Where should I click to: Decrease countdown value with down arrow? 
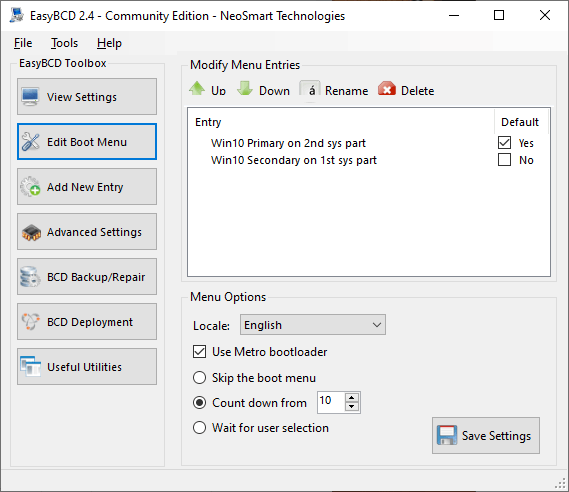pyautogui.click(x=352, y=407)
